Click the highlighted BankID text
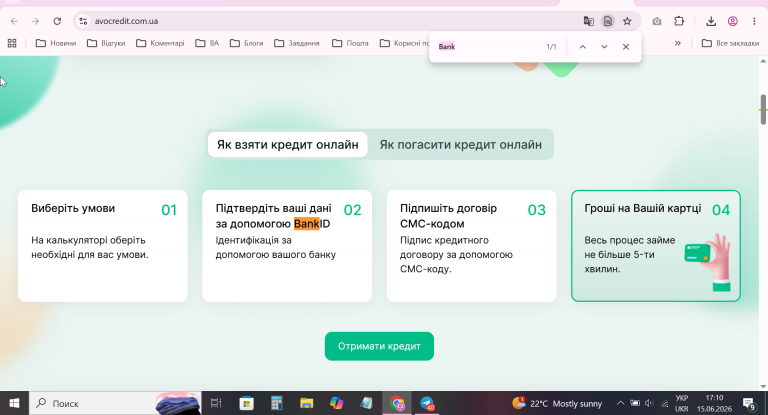This screenshot has height=415, width=768. click(x=312, y=224)
